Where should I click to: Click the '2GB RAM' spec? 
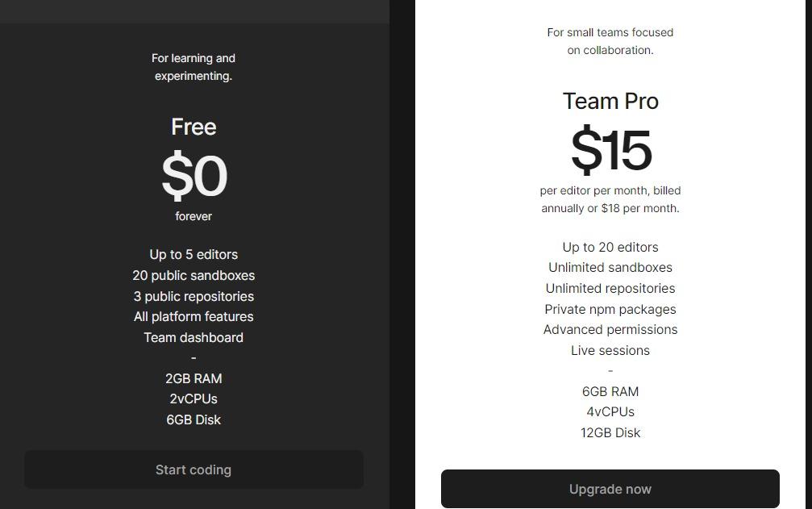click(194, 378)
